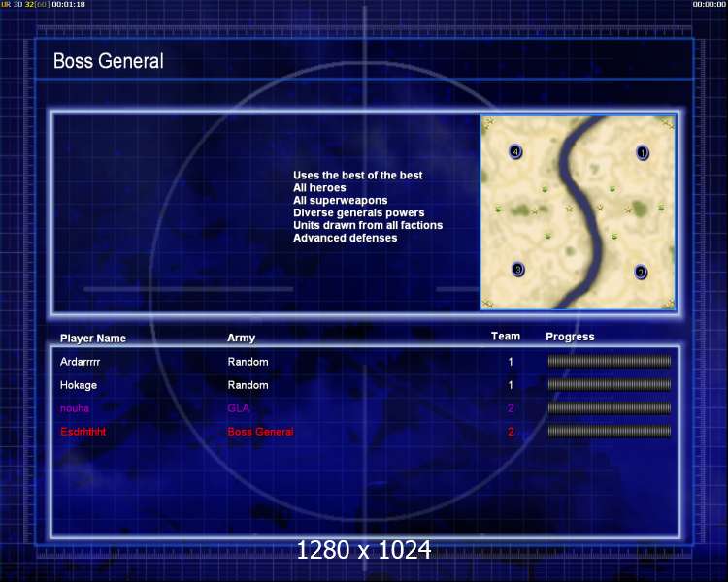Click the Progress column header
The image size is (728, 582).
[x=570, y=337]
